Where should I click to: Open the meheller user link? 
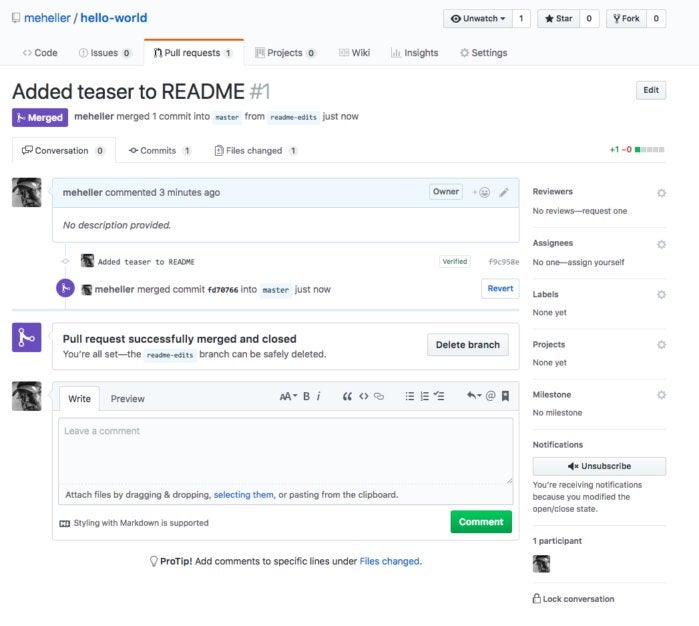(x=47, y=18)
